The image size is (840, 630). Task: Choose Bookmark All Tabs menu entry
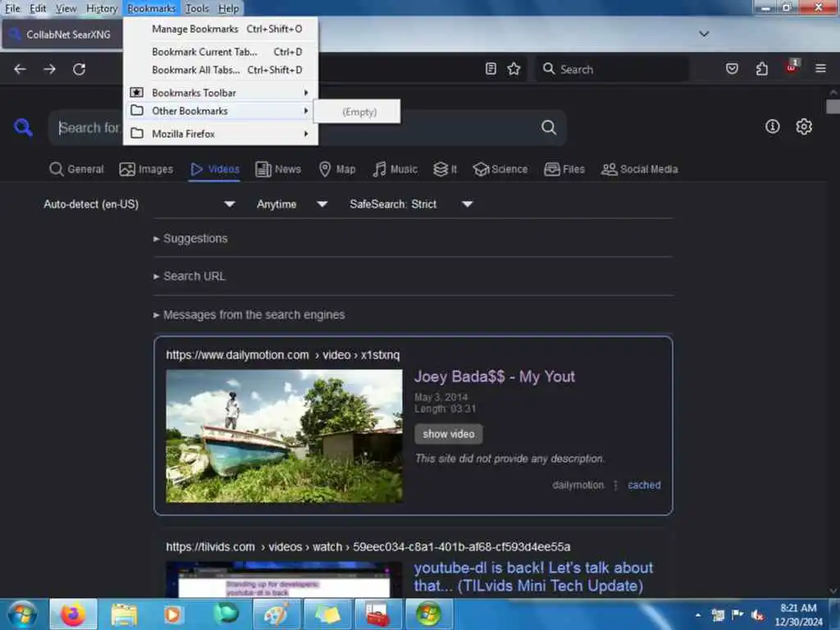[220, 71]
